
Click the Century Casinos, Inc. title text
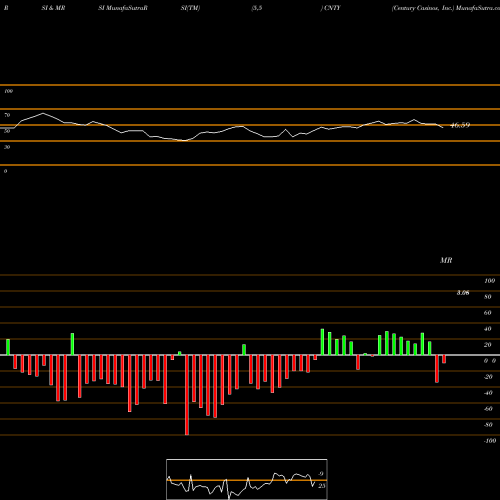(x=423, y=8)
